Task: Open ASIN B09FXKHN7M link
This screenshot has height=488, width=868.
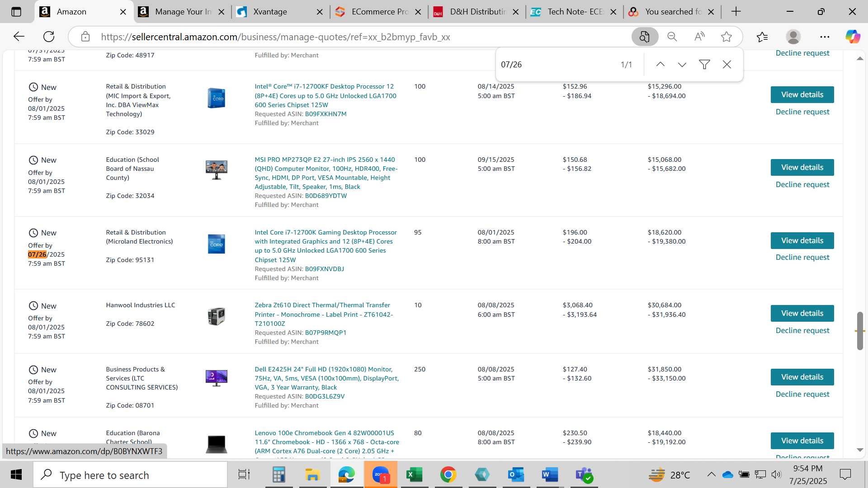Action: tap(325, 114)
